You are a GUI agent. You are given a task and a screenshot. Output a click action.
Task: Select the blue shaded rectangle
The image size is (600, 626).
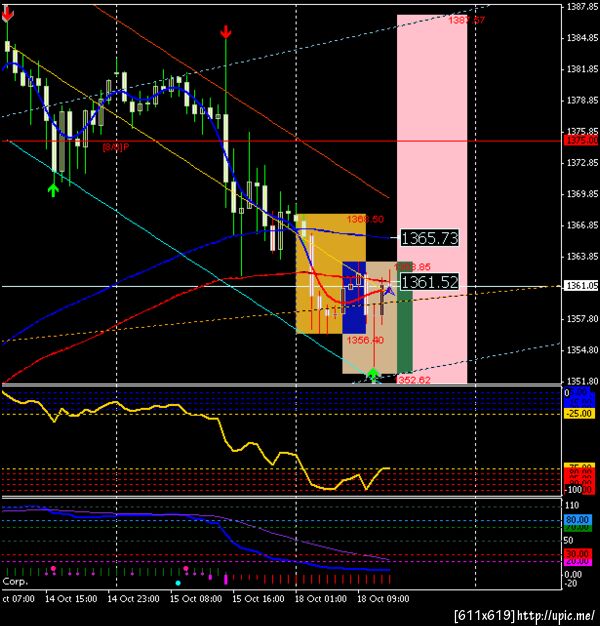point(354,298)
